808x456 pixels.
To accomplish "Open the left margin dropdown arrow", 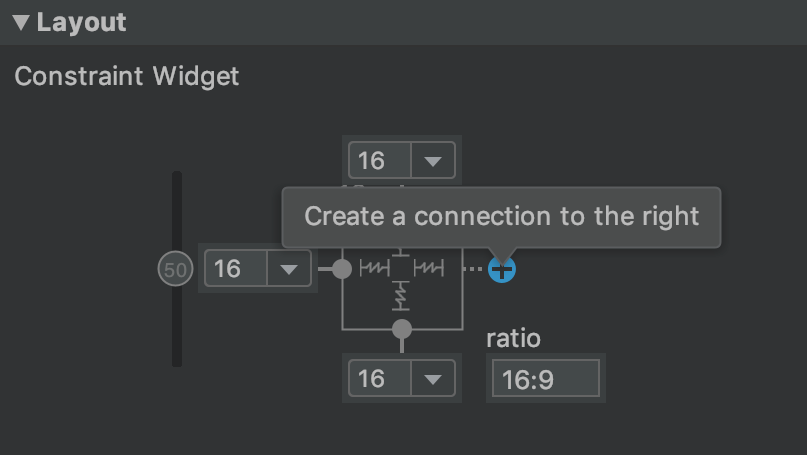I will 289,270.
